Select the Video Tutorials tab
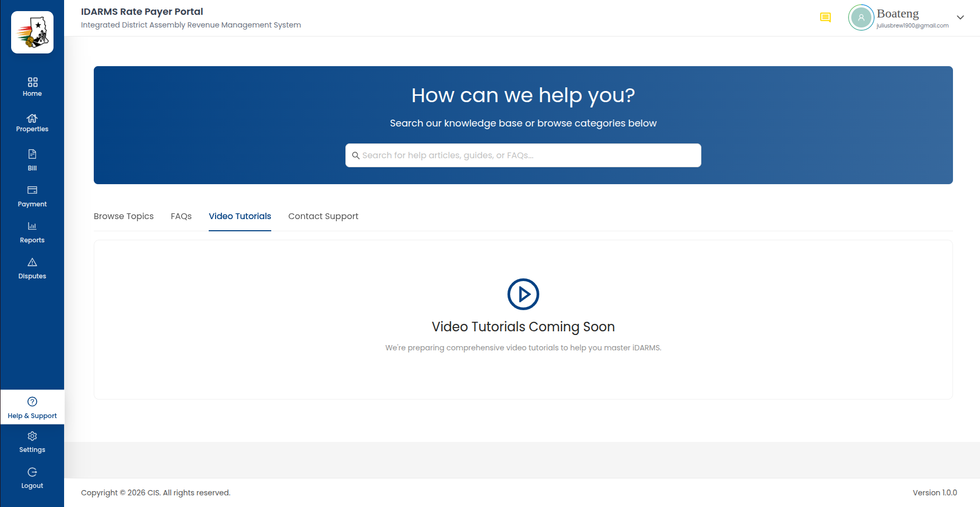 240,216
